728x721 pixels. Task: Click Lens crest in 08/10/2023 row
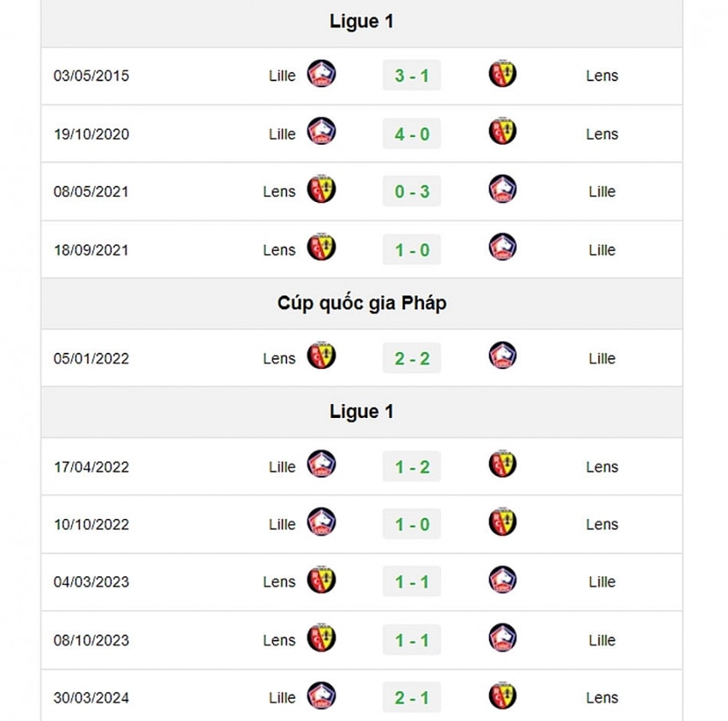321,638
